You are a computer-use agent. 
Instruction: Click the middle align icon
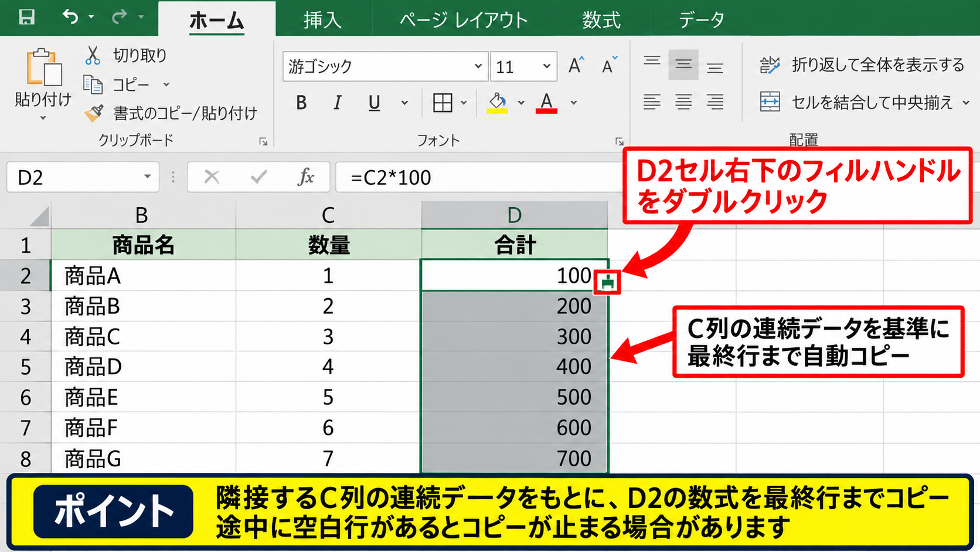(683, 65)
